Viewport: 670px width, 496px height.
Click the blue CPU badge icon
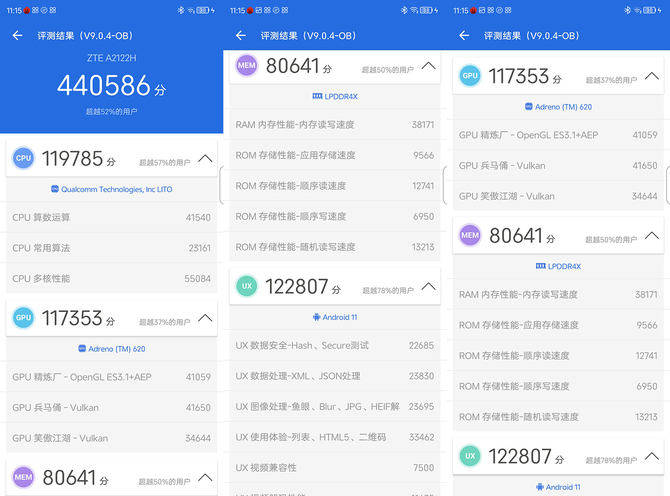pyautogui.click(x=23, y=158)
